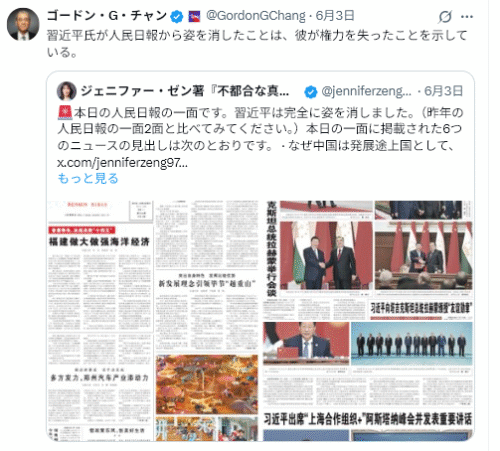Open the three-dot more options menu

pyautogui.click(x=467, y=17)
